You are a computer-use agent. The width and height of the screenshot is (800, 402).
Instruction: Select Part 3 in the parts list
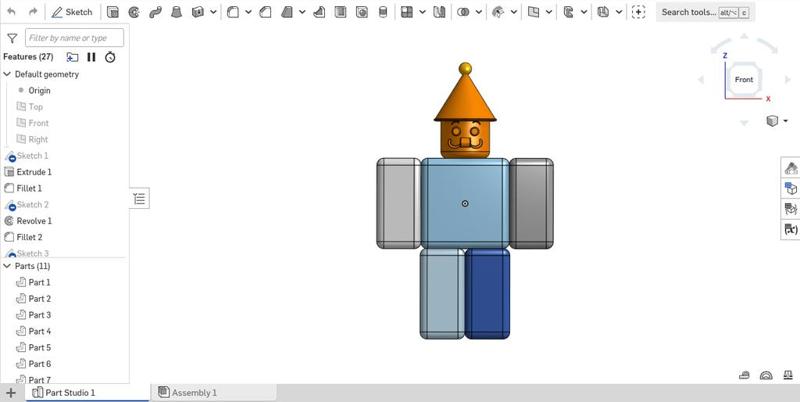tap(39, 315)
